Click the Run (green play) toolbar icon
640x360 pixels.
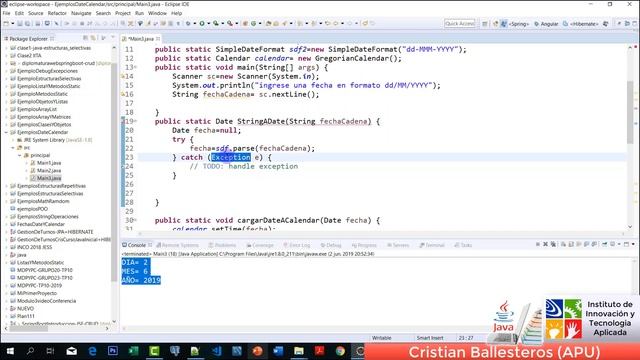click(202, 24)
